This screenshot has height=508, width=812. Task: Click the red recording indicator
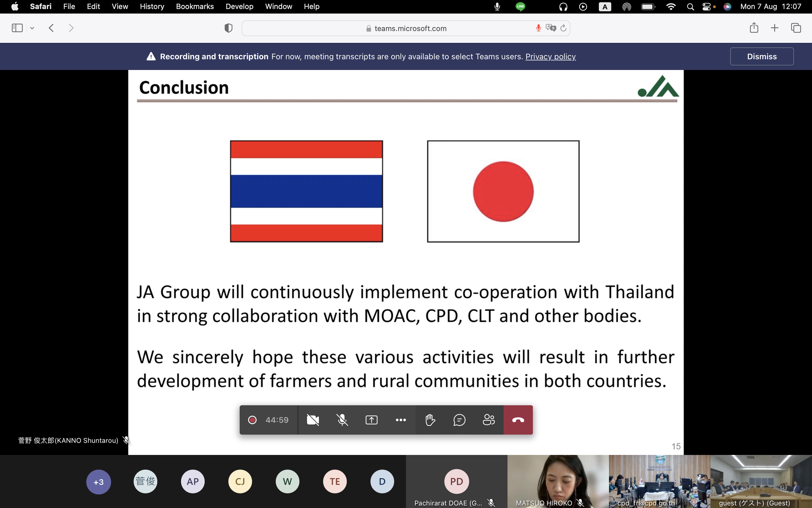pyautogui.click(x=252, y=420)
